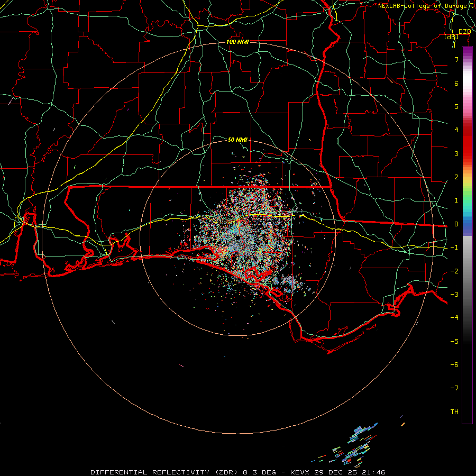Pick the "2" label on the dB legend

[456, 177]
